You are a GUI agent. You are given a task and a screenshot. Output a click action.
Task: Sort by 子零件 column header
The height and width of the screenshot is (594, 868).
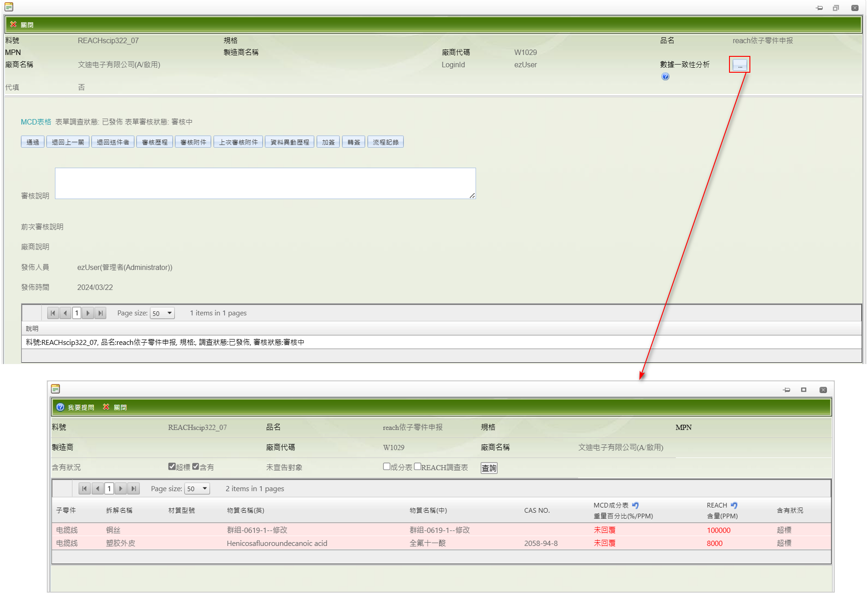[x=66, y=510]
